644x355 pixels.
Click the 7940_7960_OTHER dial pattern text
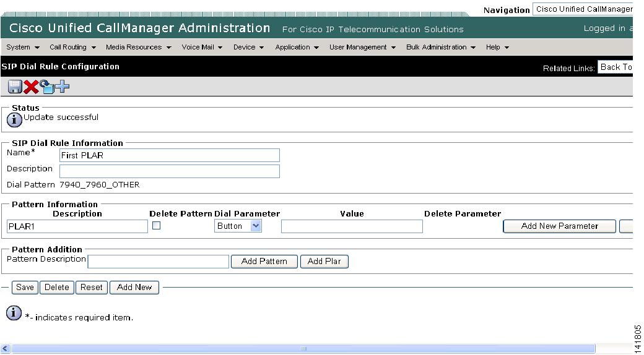click(100, 185)
